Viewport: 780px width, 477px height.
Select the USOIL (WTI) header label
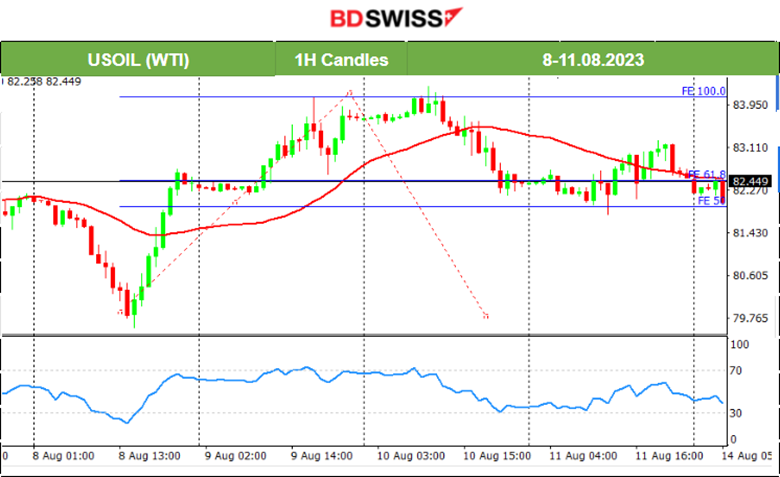[138, 60]
